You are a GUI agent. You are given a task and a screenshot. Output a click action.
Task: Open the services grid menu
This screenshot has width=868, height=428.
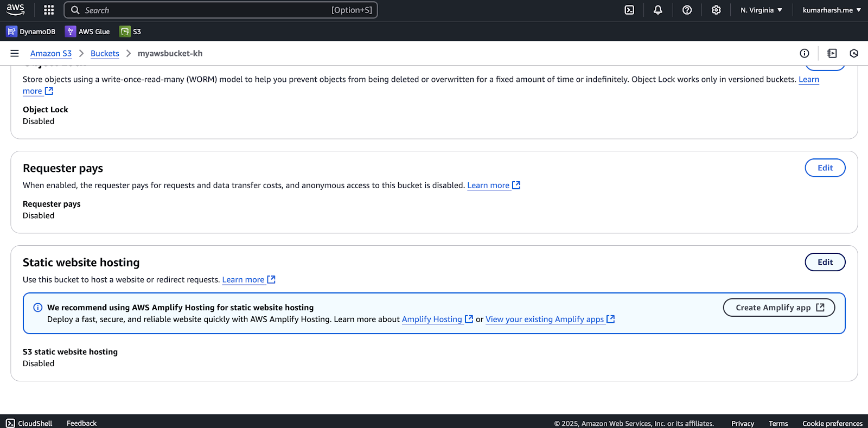49,10
